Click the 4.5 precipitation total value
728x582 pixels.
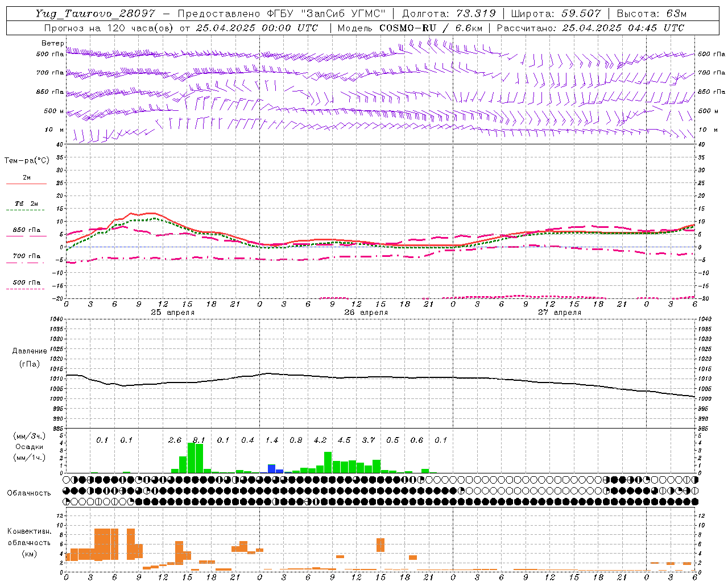click(x=344, y=440)
